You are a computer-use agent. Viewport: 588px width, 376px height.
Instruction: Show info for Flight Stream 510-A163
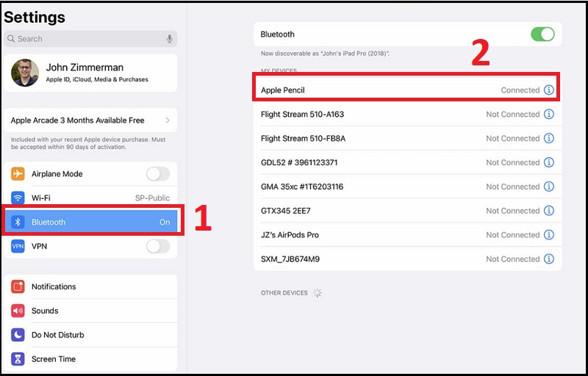(548, 115)
